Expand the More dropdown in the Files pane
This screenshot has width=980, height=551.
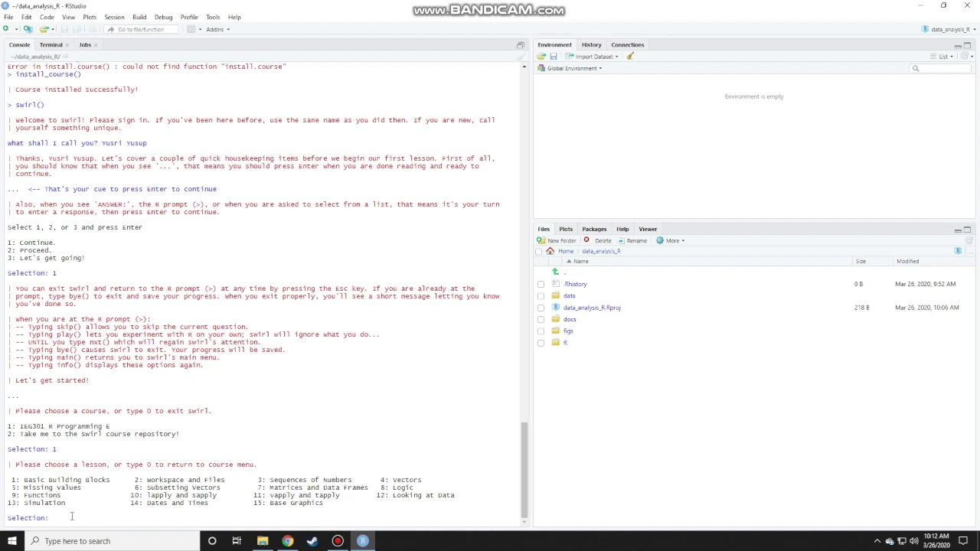point(670,240)
